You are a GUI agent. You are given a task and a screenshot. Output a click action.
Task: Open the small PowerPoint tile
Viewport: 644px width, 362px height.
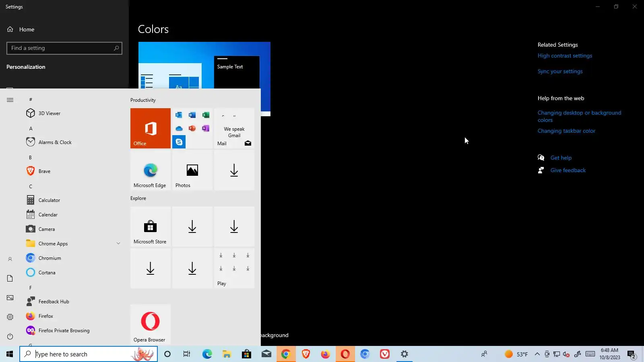[192, 128]
